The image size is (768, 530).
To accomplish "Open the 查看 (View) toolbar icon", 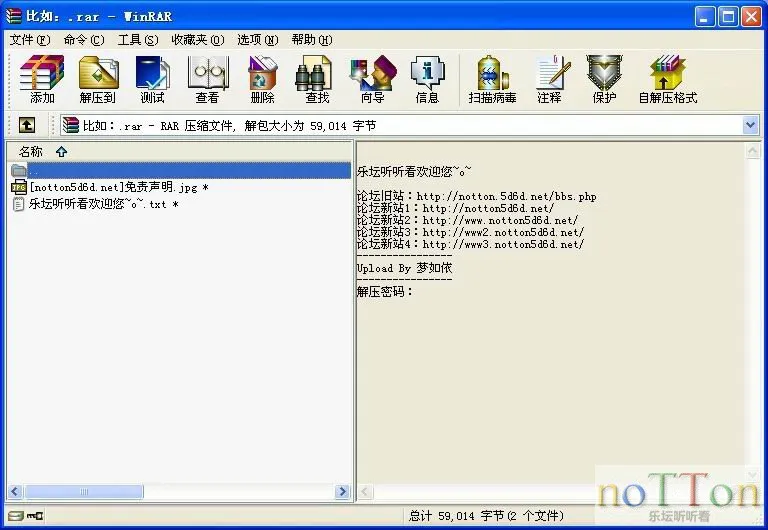I will point(207,79).
